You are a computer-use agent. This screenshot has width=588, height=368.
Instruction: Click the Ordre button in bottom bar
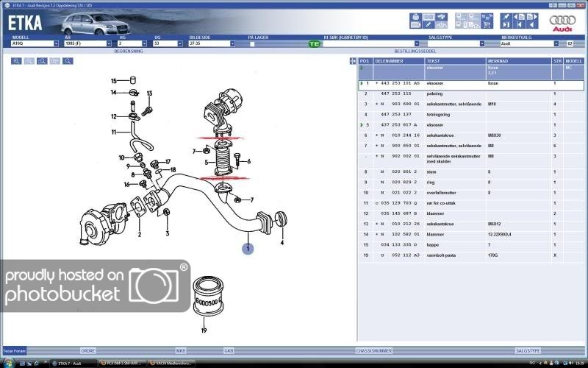pyautogui.click(x=87, y=351)
